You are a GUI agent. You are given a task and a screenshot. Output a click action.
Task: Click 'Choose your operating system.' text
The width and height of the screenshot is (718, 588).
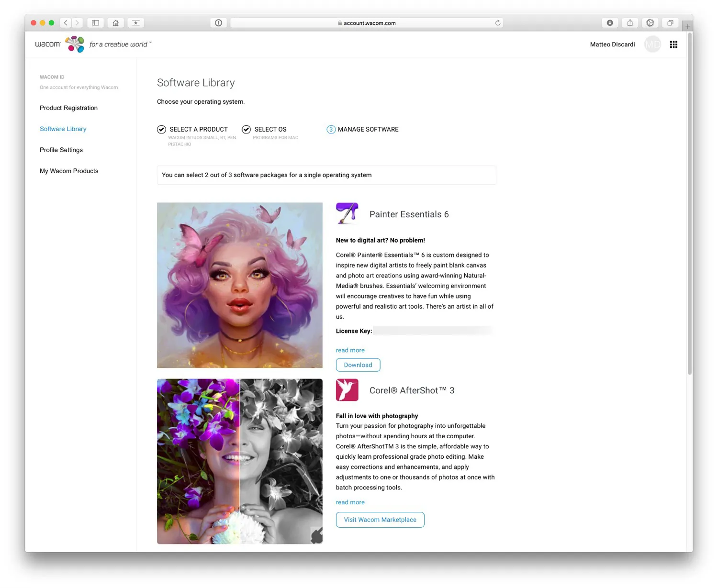coord(201,101)
